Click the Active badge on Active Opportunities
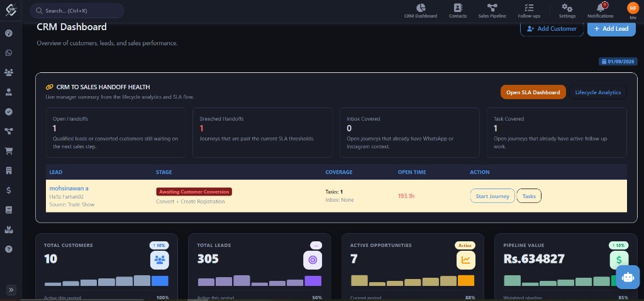644x301 pixels. 465,245
